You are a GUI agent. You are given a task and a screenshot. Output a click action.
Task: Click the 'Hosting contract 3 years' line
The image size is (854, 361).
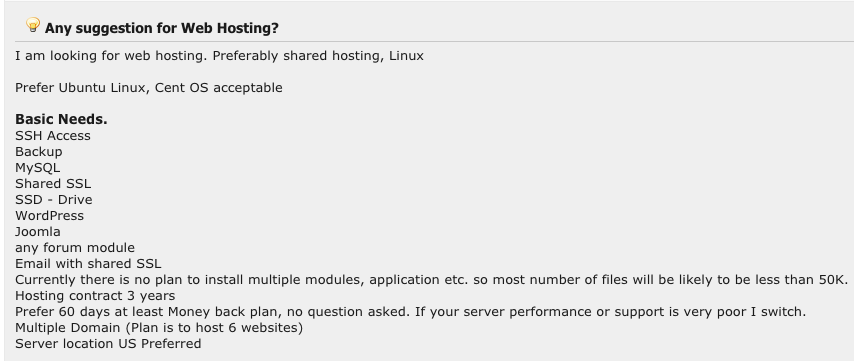pos(95,296)
